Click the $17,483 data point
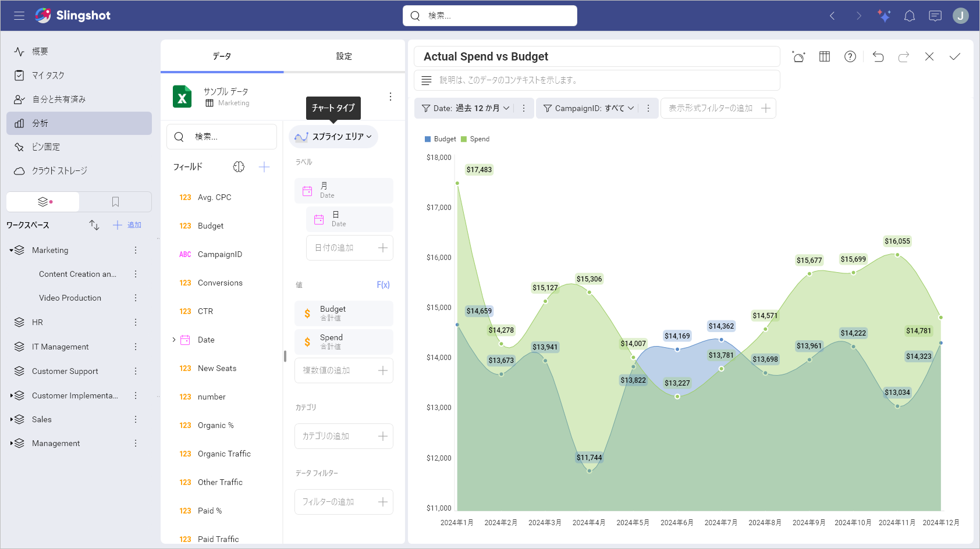The image size is (980, 549). [457, 183]
